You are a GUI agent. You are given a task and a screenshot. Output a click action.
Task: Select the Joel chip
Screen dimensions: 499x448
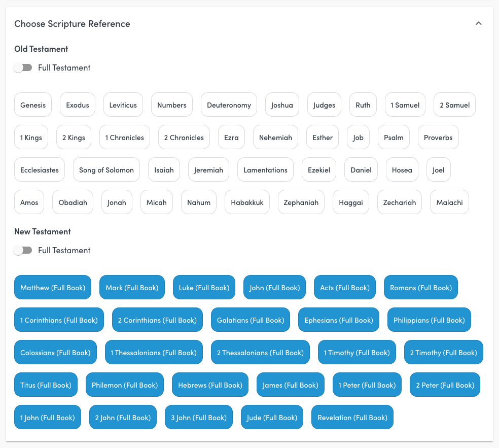(x=438, y=169)
